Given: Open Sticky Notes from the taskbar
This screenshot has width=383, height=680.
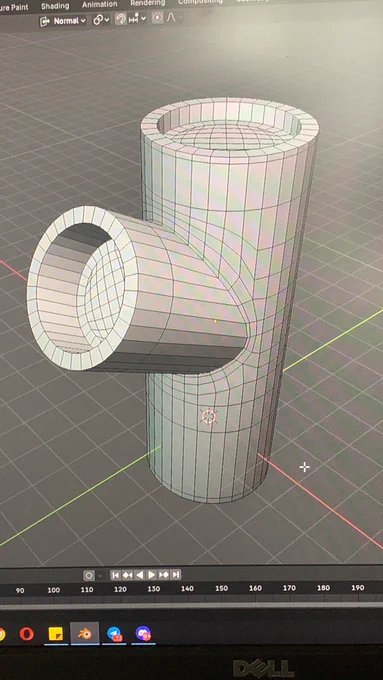Looking at the screenshot, I should [56, 634].
